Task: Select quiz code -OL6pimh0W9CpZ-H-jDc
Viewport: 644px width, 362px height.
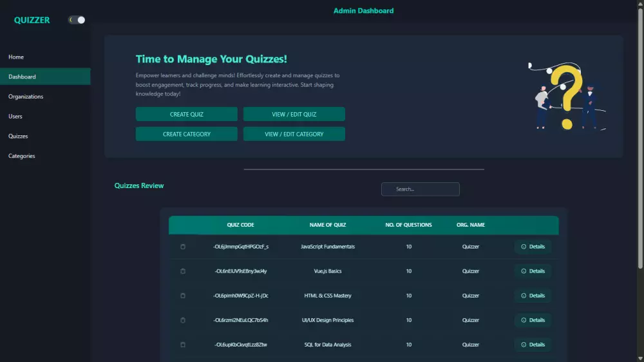Action: (x=241, y=296)
